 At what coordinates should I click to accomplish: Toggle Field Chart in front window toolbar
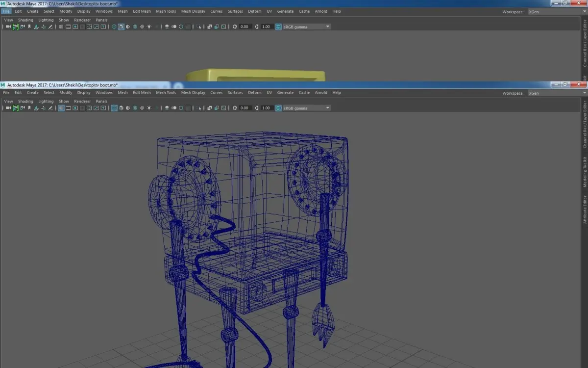[89, 108]
